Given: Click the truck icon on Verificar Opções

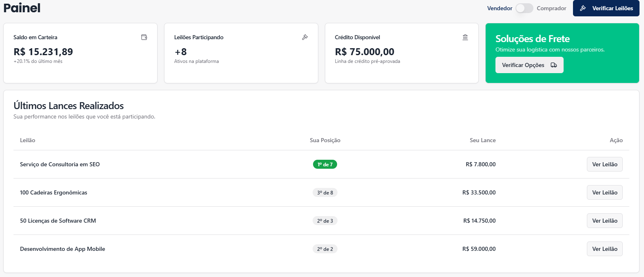Looking at the screenshot, I should [x=554, y=65].
